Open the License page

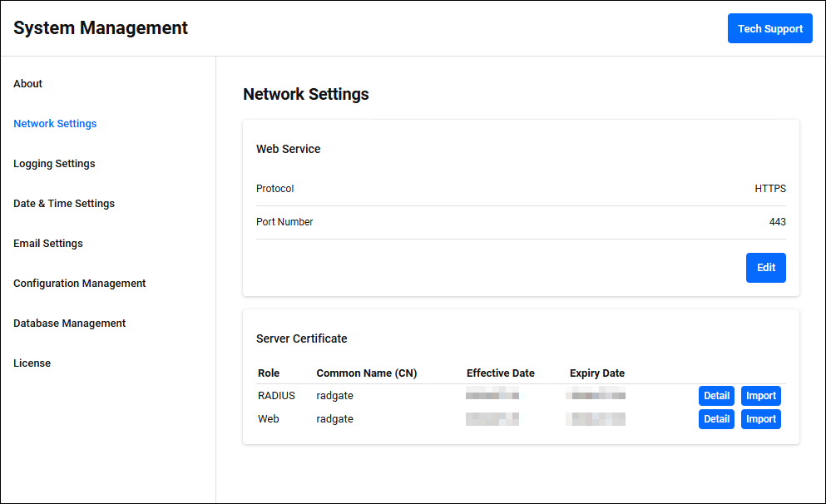tap(32, 363)
